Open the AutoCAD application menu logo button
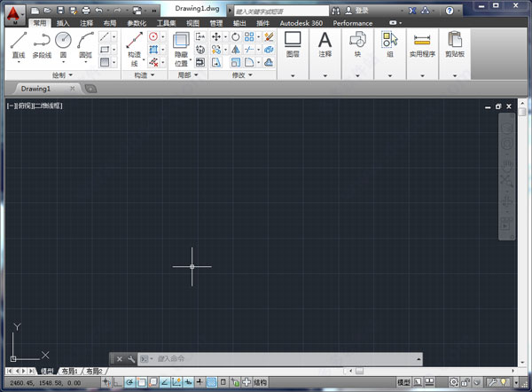Viewport: 532px width, 392px height. [x=14, y=15]
